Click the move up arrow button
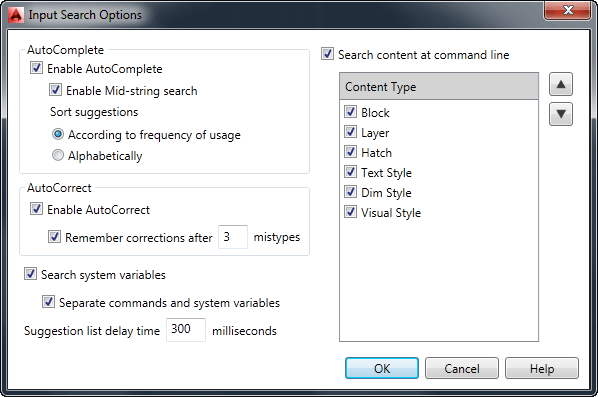 coord(561,84)
